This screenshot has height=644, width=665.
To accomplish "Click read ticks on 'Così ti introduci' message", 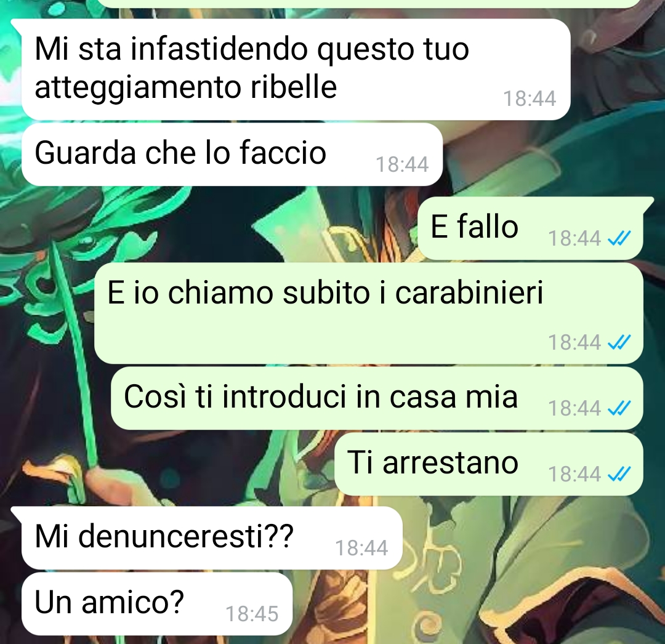I will (x=619, y=408).
